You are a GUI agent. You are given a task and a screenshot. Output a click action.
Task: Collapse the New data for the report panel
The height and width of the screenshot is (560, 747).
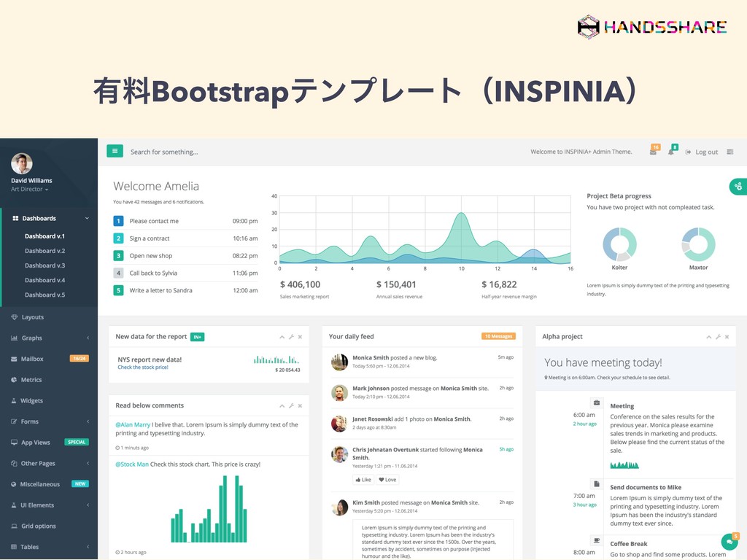coord(282,337)
